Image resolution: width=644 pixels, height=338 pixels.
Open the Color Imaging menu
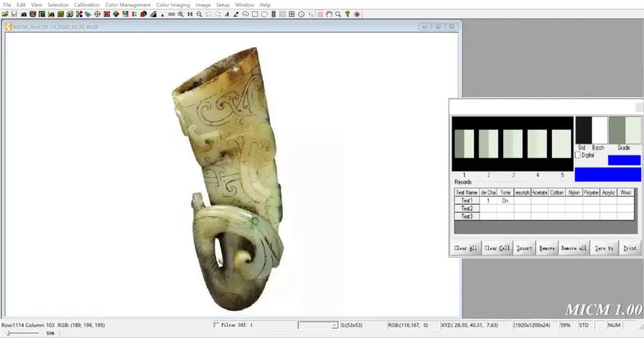(x=173, y=5)
